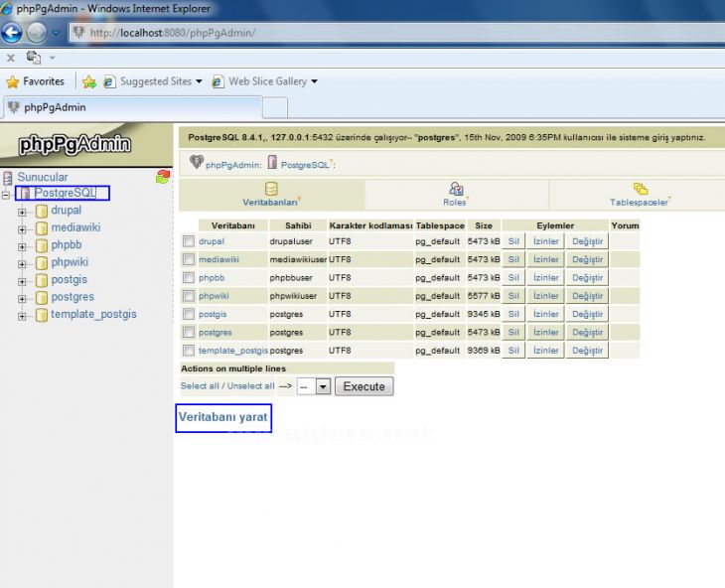Tick the postgres row checkbox

pos(188,333)
